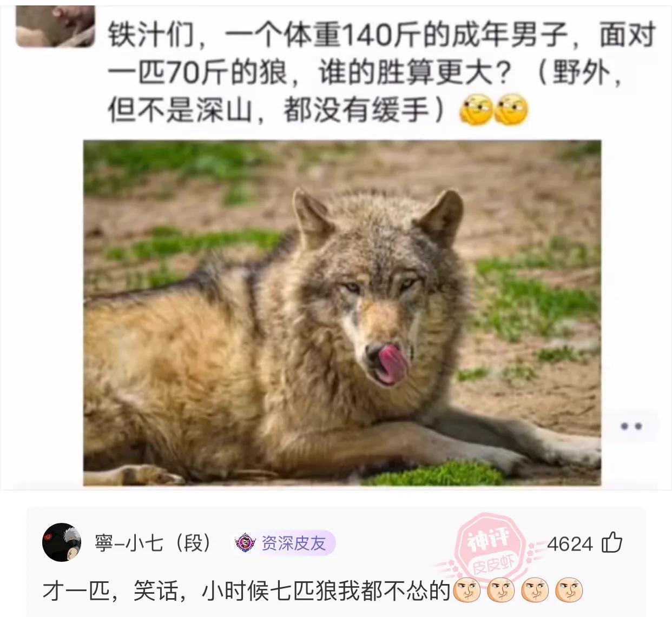Like the comment with the thumbs-up icon
This screenshot has height=617, width=672.
coord(612,542)
